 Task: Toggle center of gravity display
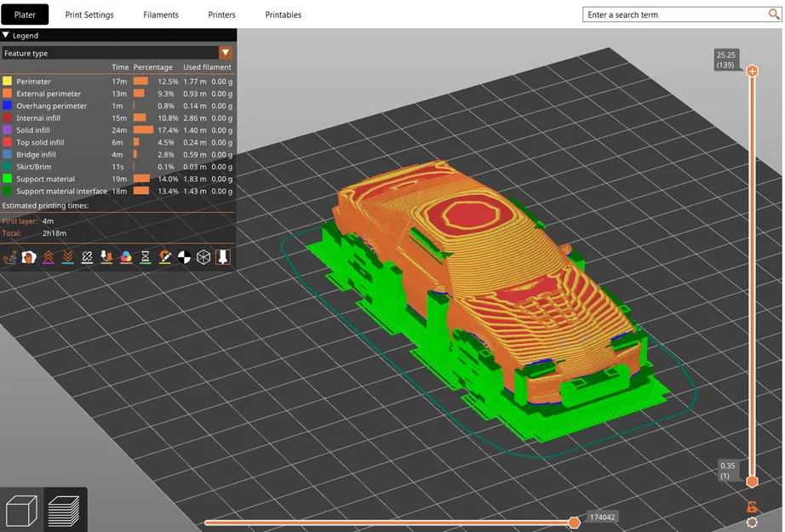pyautogui.click(x=184, y=257)
